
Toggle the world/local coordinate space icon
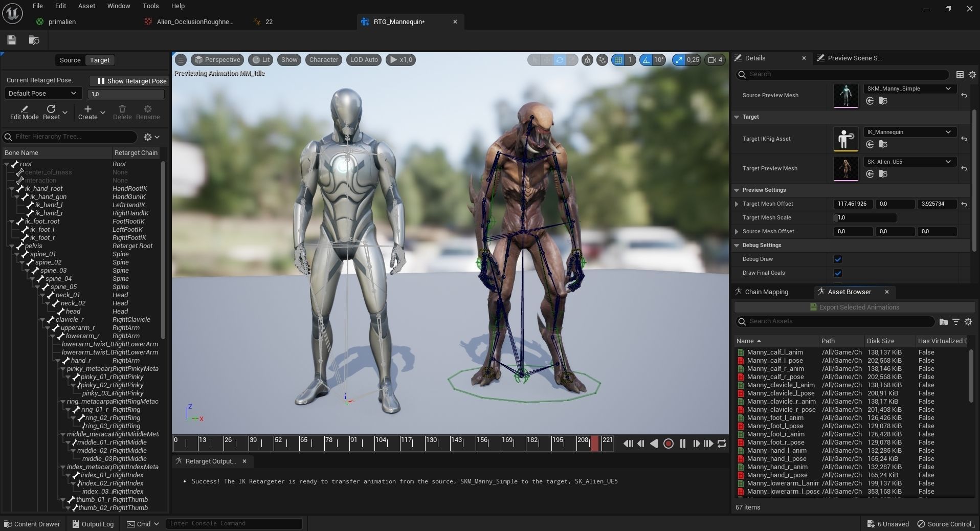coord(588,60)
